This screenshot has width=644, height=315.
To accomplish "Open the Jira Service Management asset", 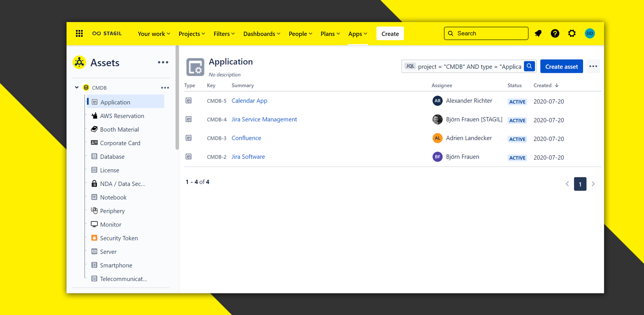I will pyautogui.click(x=264, y=119).
